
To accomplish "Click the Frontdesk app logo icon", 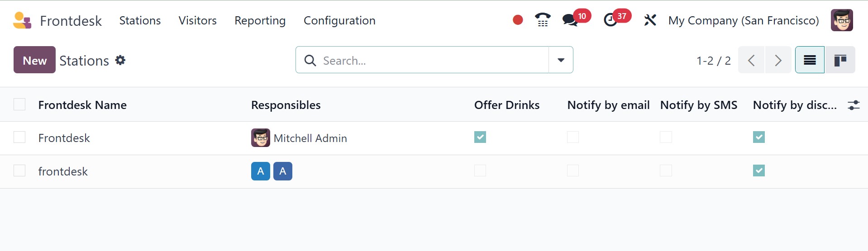I will click(x=22, y=20).
